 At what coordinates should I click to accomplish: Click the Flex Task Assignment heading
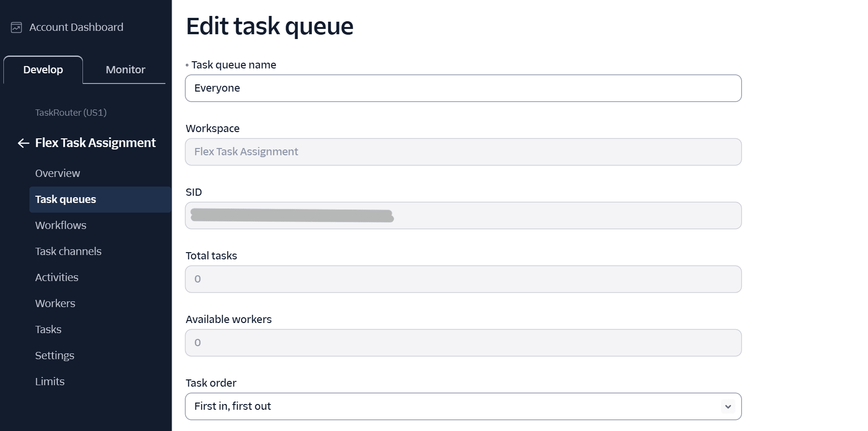95,143
